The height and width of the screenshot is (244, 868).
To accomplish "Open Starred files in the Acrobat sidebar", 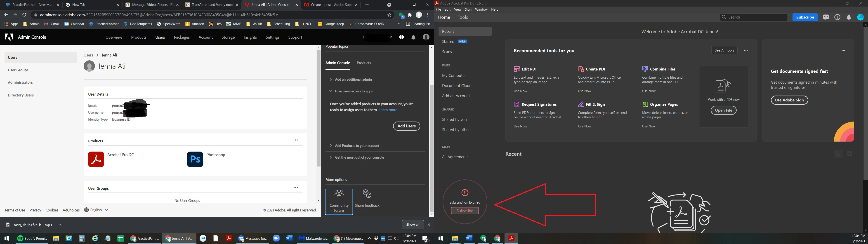I will (448, 42).
